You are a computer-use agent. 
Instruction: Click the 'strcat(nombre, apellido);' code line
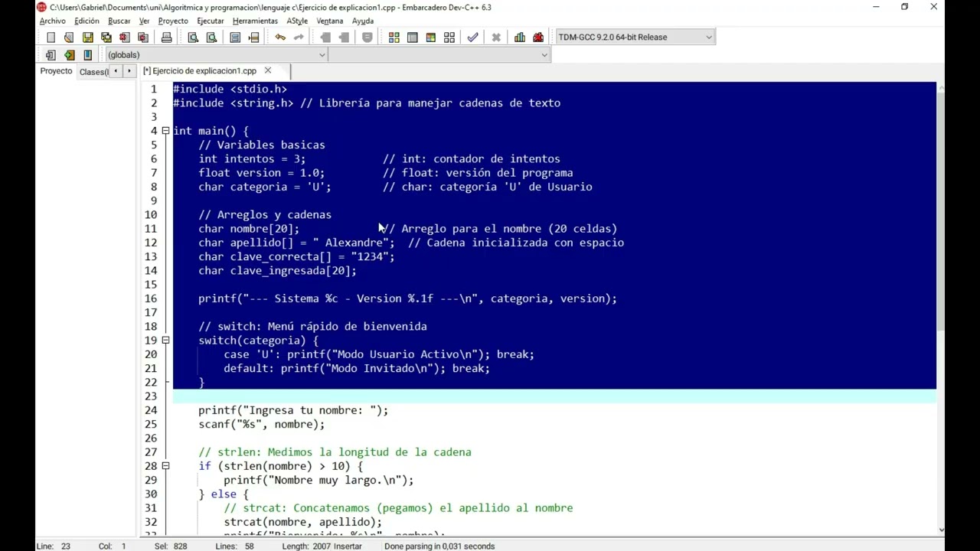click(302, 522)
